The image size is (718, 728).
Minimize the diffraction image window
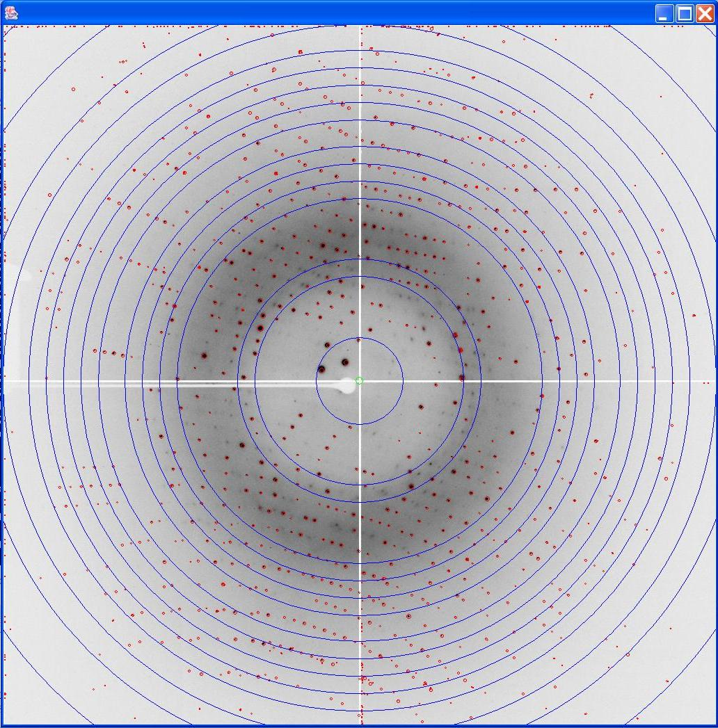pos(664,13)
